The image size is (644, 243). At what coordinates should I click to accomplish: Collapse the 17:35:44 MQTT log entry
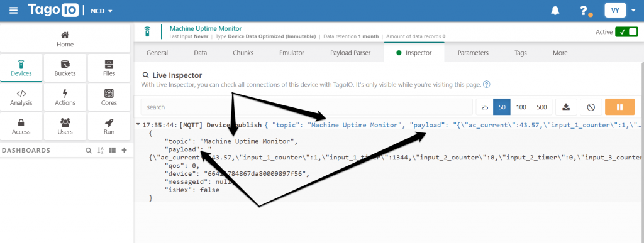(x=138, y=124)
